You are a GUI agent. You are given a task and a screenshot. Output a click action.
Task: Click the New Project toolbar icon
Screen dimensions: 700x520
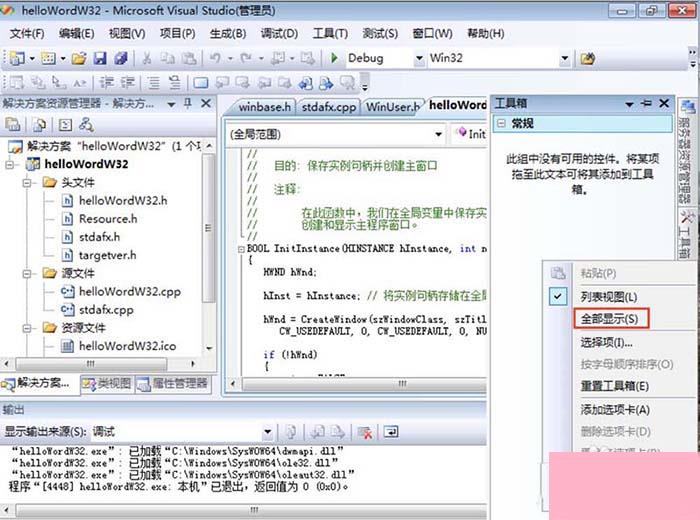17,58
